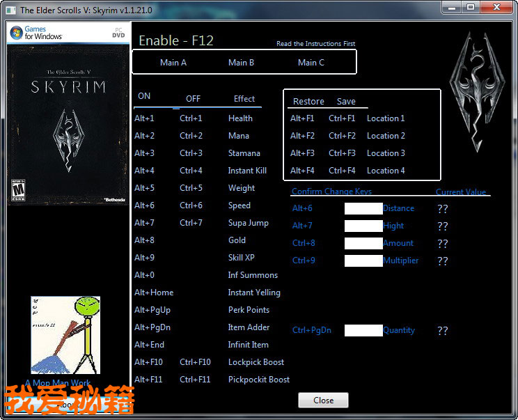Screen dimensions: 518x420
Task: Click the Distance input field
Action: click(x=363, y=208)
